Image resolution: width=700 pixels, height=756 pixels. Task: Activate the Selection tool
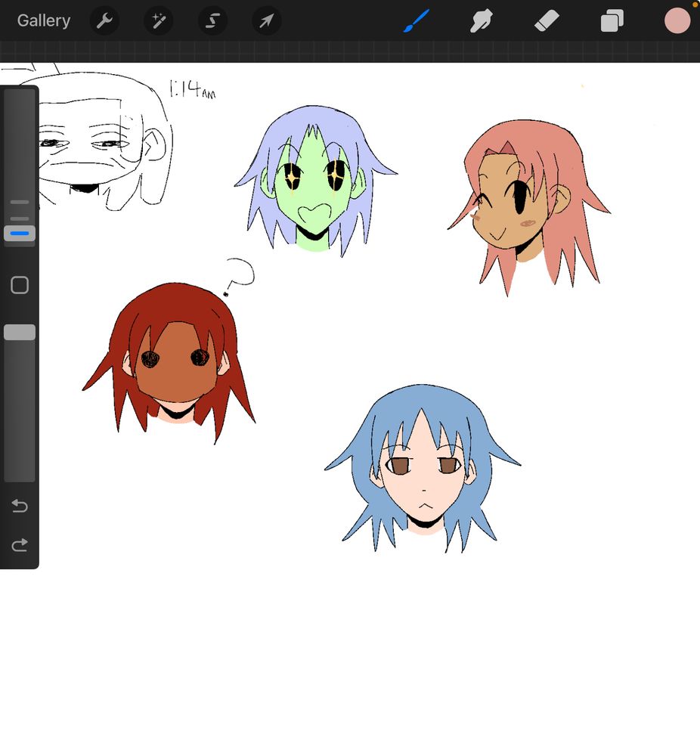pos(212,20)
